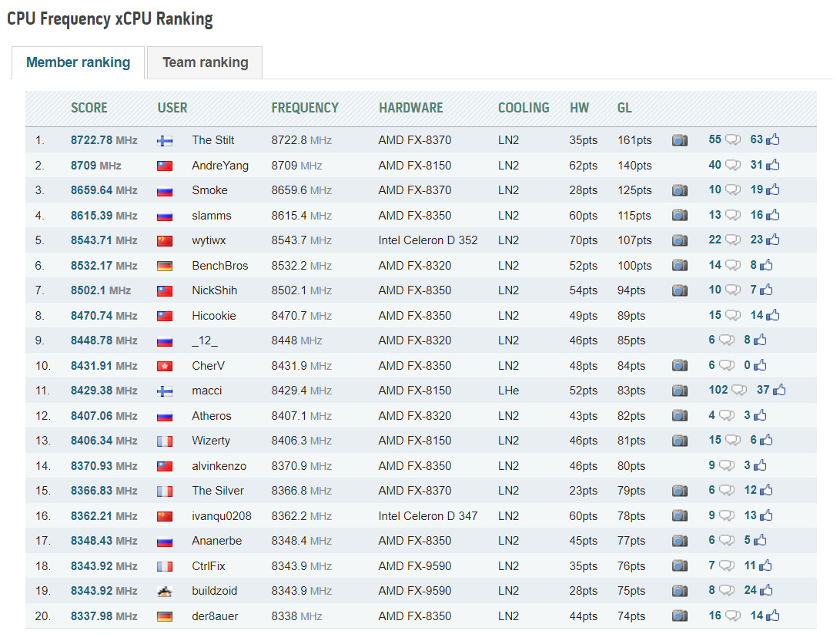Viewport: 840px width, 634px height.
Task: Click the FREQUENCY column header
Action: tap(305, 108)
